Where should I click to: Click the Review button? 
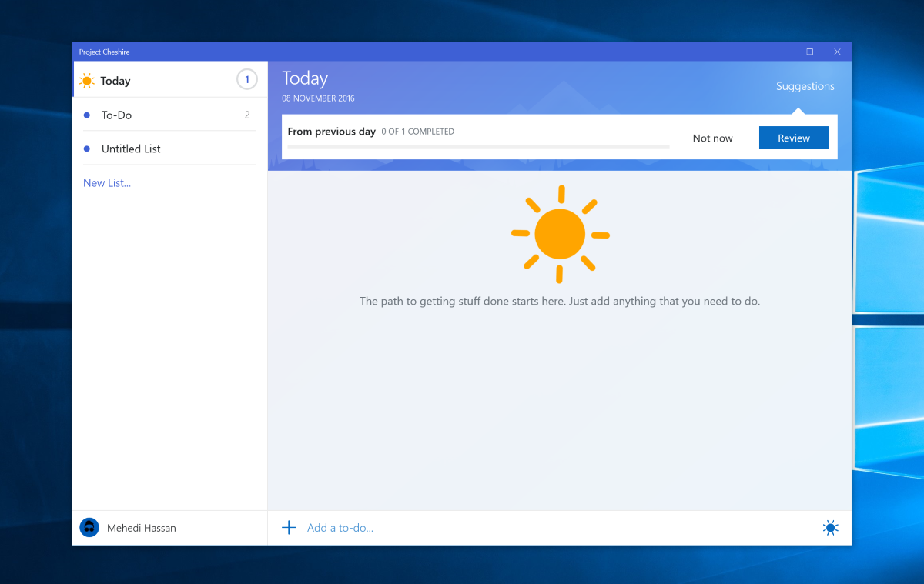(x=794, y=138)
